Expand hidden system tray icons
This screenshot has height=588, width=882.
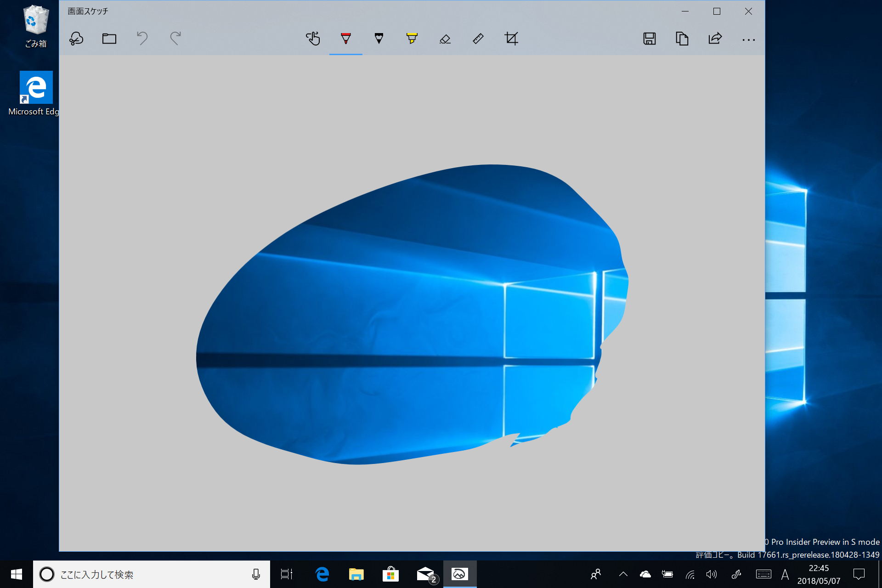623,574
